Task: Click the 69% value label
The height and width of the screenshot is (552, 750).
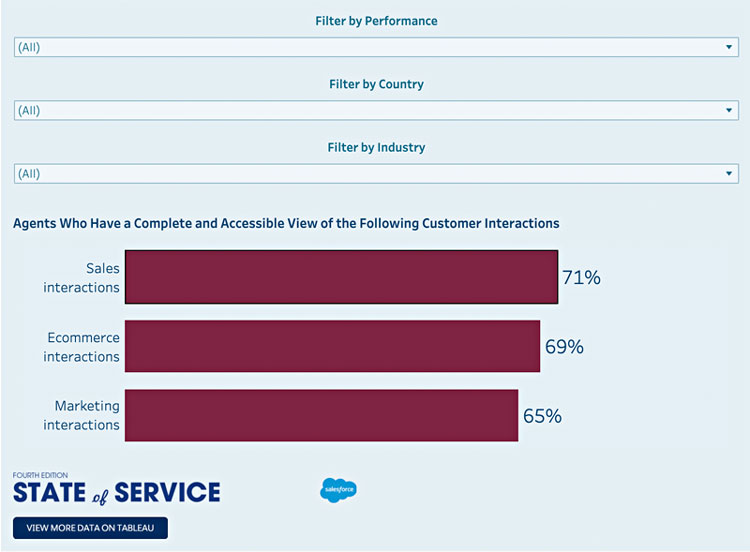Action: point(564,347)
